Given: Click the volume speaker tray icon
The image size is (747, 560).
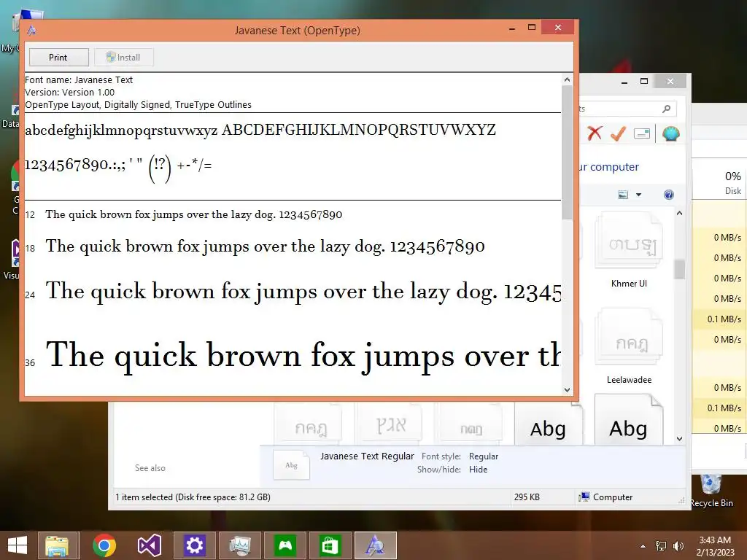Looking at the screenshot, I should tap(678, 546).
